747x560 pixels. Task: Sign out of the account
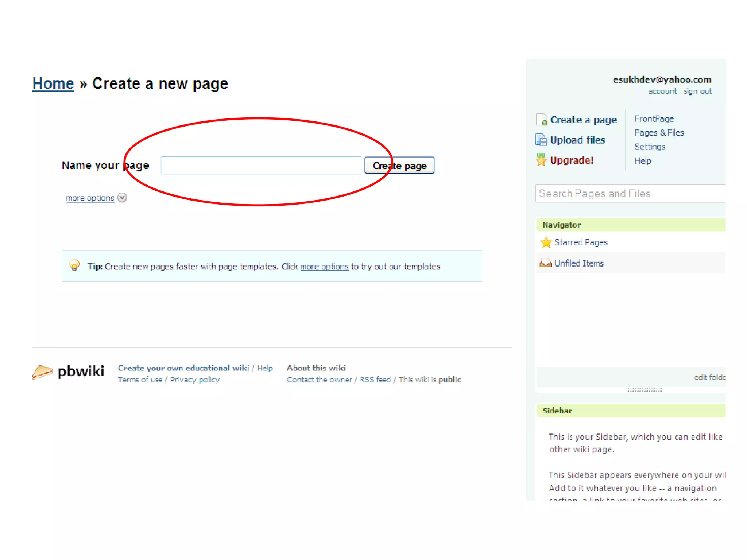coord(697,91)
